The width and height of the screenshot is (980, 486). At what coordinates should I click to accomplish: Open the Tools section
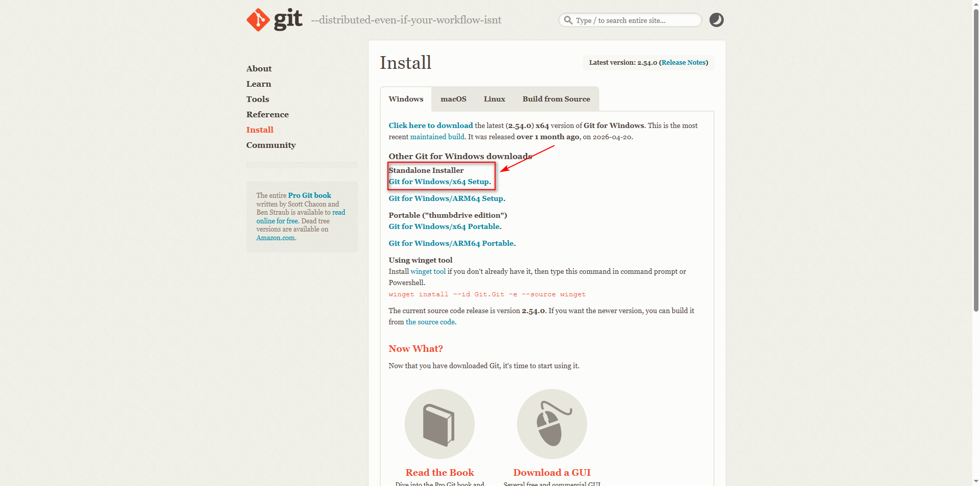(x=257, y=99)
